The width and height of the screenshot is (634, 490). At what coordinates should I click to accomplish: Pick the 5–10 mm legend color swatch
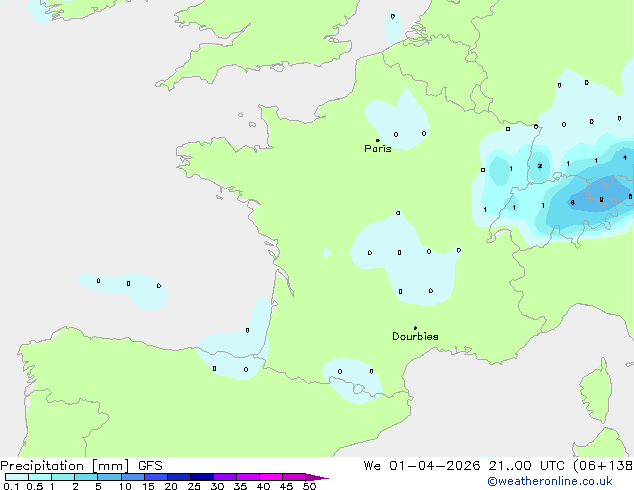109,477
